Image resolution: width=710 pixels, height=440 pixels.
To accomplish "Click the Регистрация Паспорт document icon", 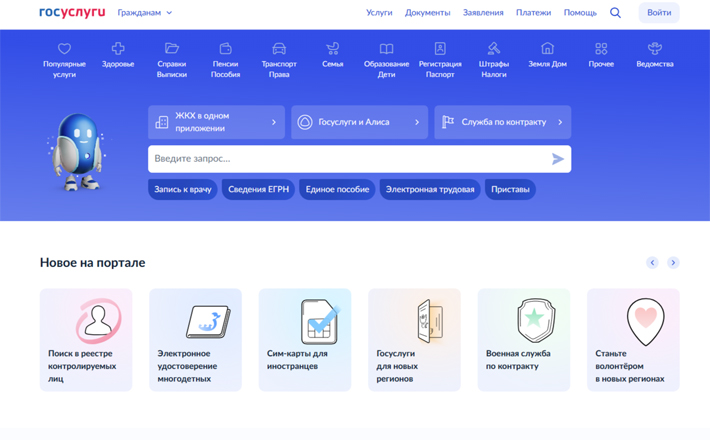I will pyautogui.click(x=440, y=48).
